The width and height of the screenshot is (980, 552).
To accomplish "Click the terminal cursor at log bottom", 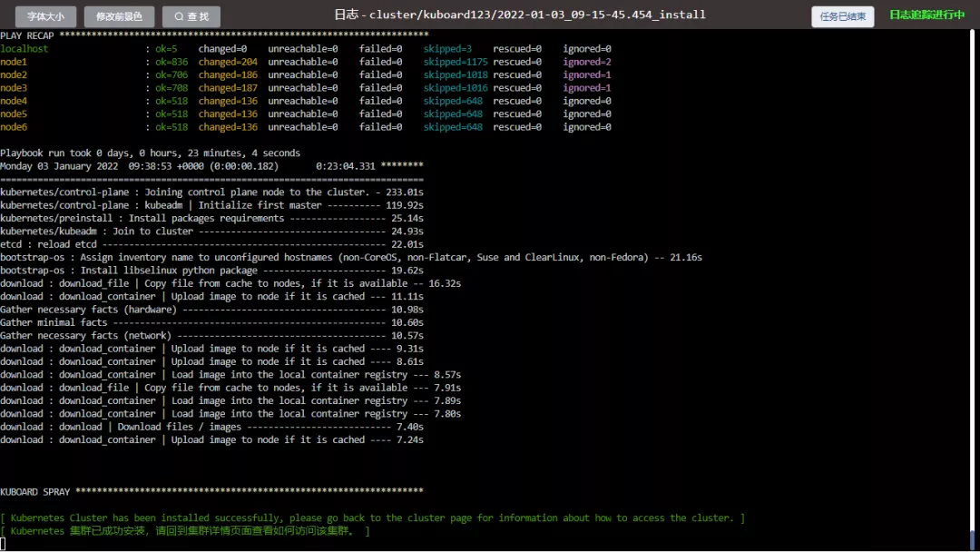I will 3,545.
